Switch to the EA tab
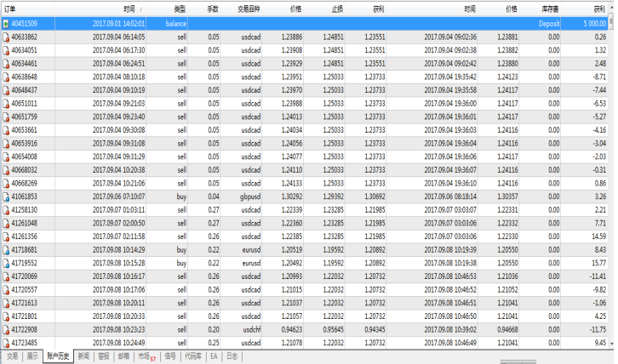Viewport: 618px width, 364px height. click(x=214, y=356)
